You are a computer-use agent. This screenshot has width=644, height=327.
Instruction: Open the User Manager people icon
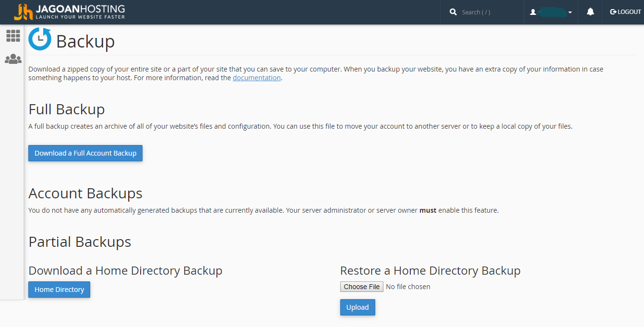click(13, 59)
